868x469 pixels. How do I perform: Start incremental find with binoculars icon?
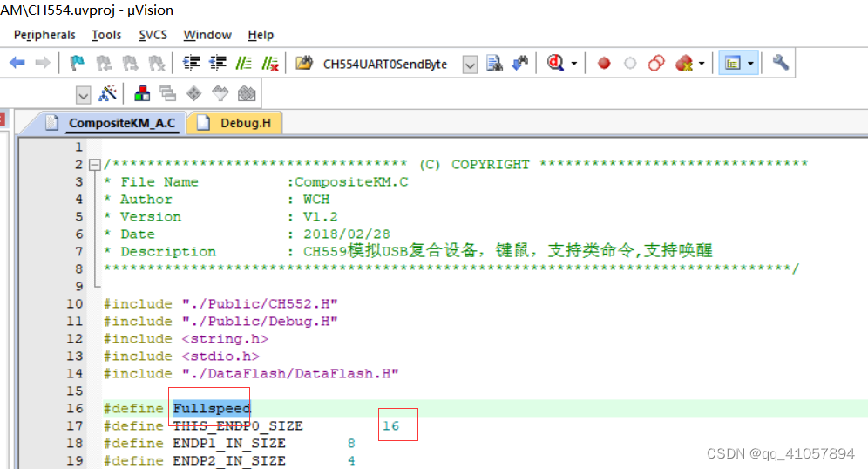(x=520, y=63)
